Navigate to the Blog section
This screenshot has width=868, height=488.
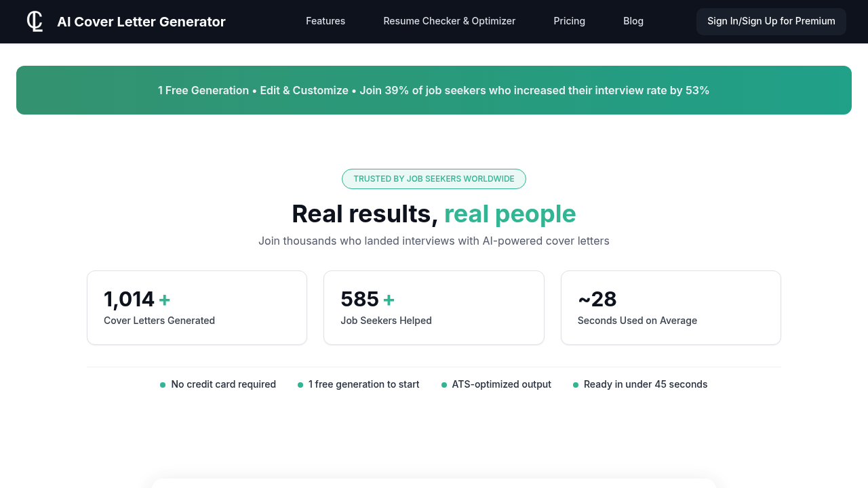(x=633, y=21)
